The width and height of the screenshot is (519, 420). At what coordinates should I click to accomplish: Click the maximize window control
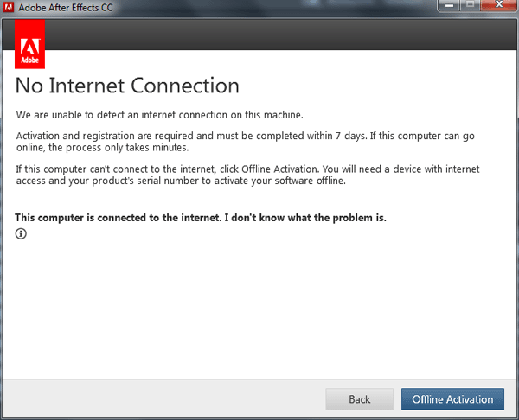pos(470,6)
